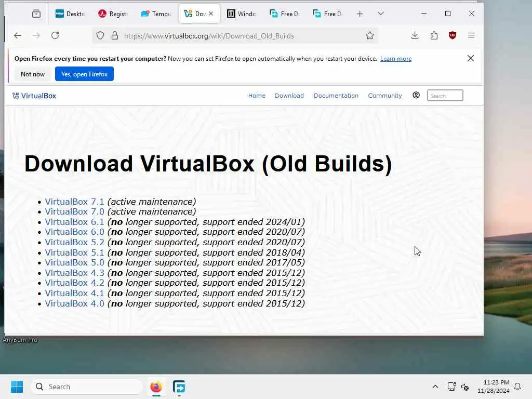Image resolution: width=532 pixels, height=399 pixels.
Task: Open VirtualBox 4.3 builds link
Action: (74, 273)
